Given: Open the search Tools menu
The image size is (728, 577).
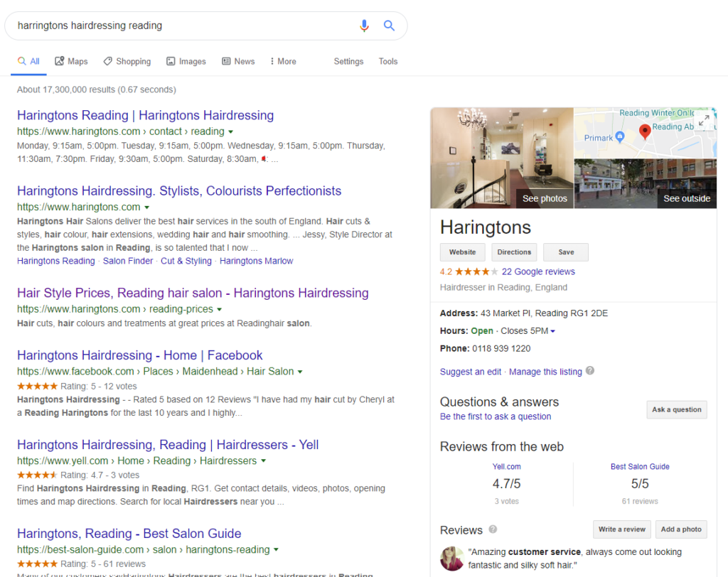Looking at the screenshot, I should pyautogui.click(x=388, y=61).
